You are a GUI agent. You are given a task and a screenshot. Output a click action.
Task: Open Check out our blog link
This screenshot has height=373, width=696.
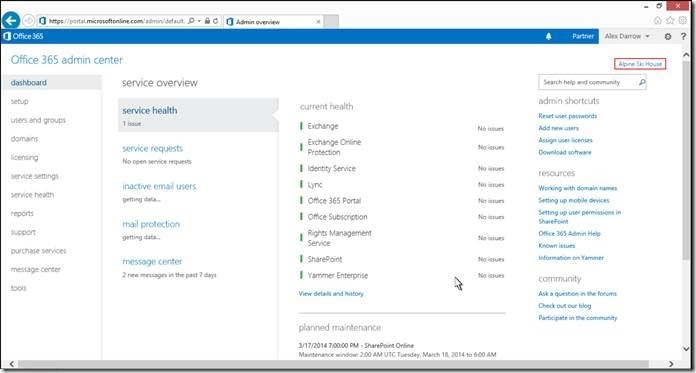tap(565, 306)
